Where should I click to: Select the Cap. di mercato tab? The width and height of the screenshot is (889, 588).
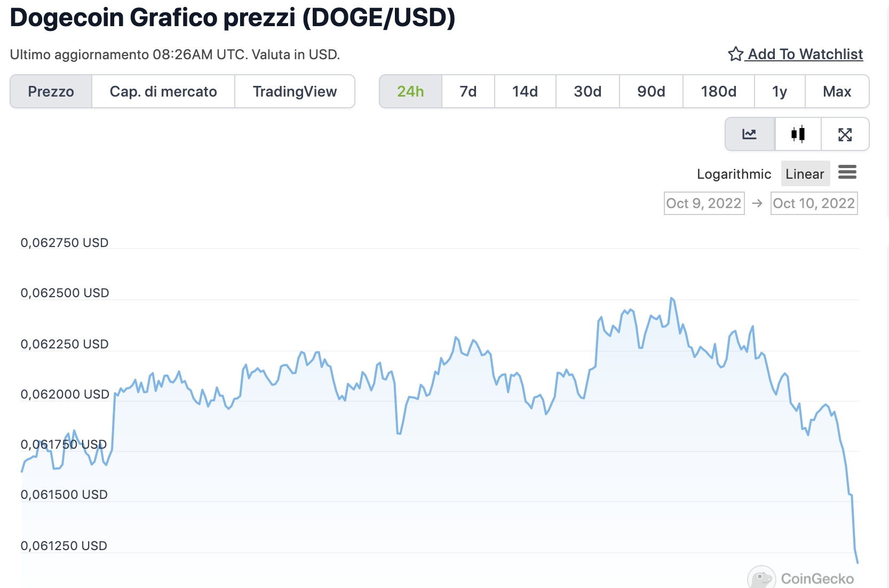[x=163, y=91]
